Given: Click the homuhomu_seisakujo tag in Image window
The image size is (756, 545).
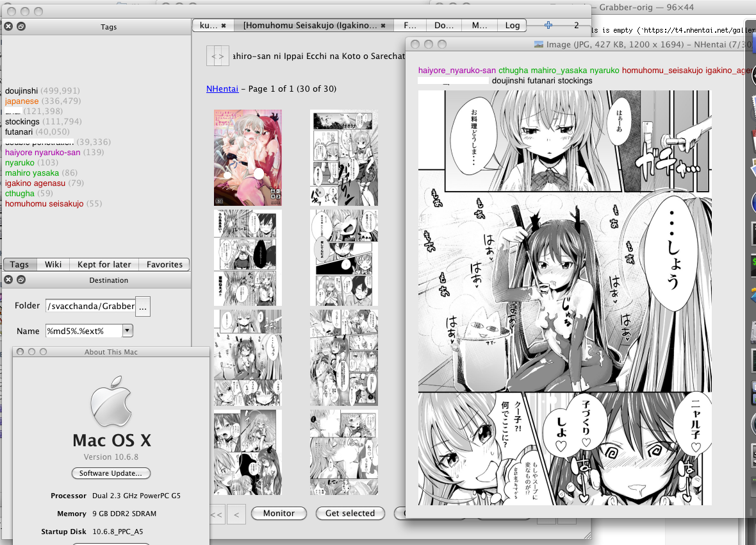Looking at the screenshot, I should 662,71.
